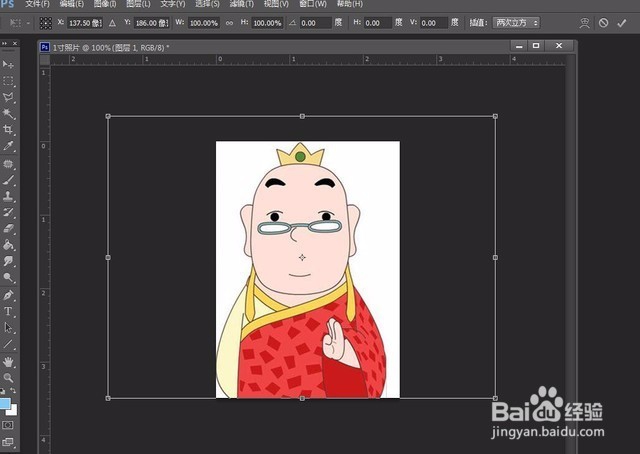Click the transform center reference point crosshair
This screenshot has height=454, width=640.
point(302,258)
